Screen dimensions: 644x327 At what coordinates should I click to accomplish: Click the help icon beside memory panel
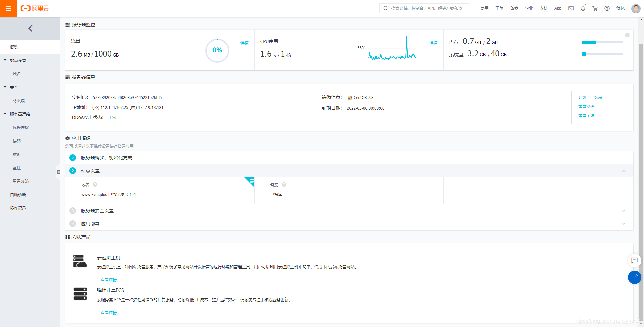coord(627,35)
